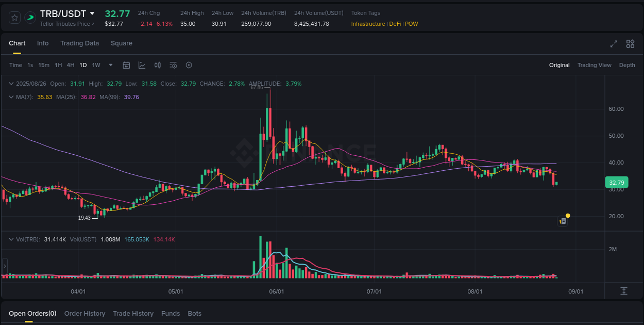Open the grid layout widget icon
644x325 pixels.
pyautogui.click(x=630, y=44)
